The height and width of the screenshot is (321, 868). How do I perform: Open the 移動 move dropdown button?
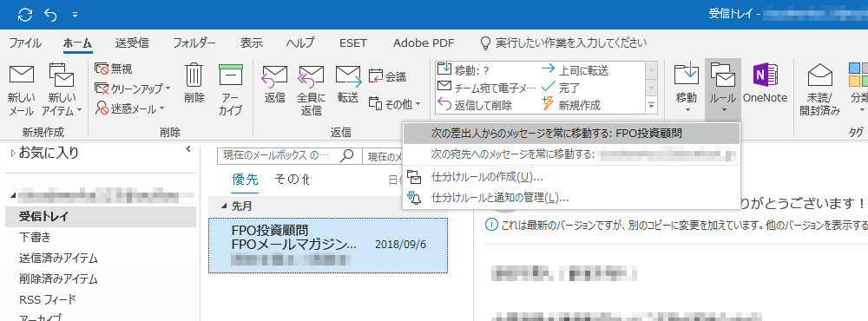click(x=687, y=87)
